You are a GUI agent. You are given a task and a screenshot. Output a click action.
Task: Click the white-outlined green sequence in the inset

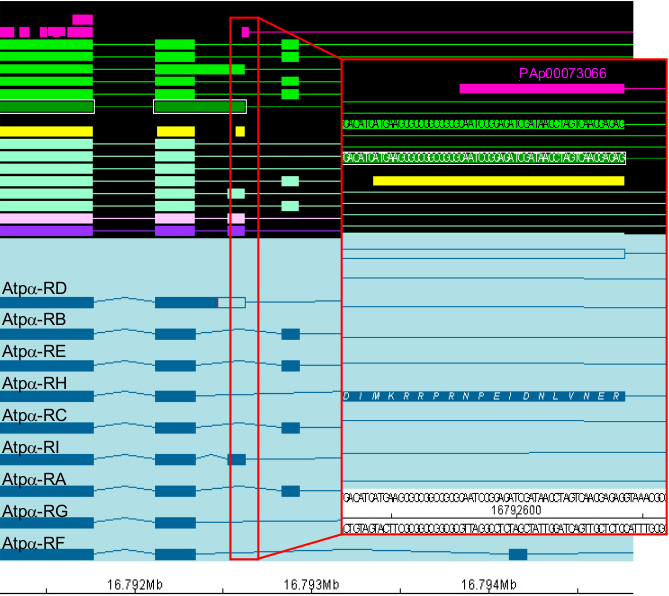click(x=484, y=158)
